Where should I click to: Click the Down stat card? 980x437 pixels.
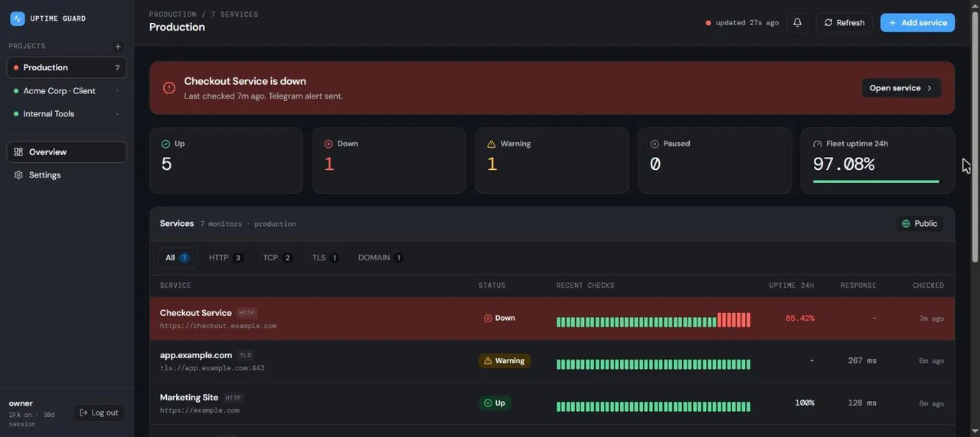(x=389, y=160)
